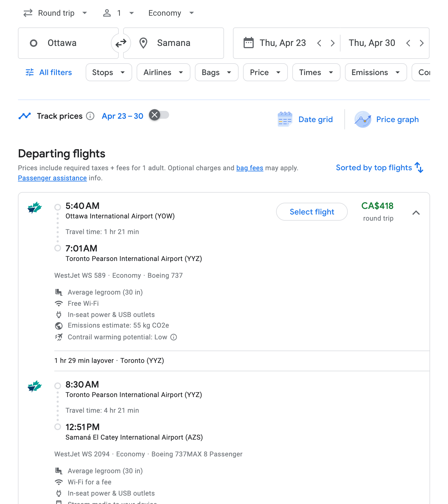Collapse the expanded flight details
This screenshot has height=504, width=448.
tap(416, 213)
